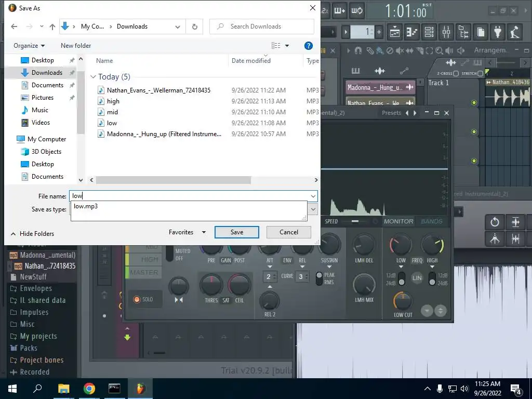This screenshot has width=532, height=399.
Task: Click the loop recording icon in FL toolbar
Action: (357, 10)
